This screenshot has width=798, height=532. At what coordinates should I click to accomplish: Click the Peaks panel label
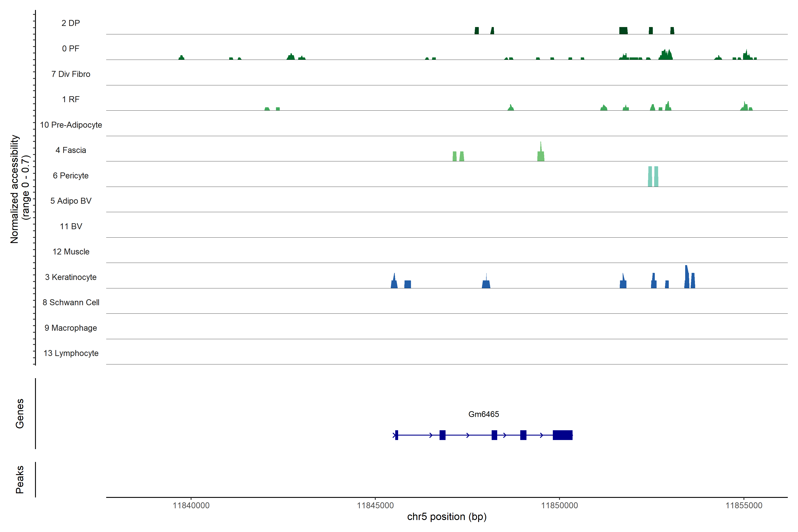(20, 479)
